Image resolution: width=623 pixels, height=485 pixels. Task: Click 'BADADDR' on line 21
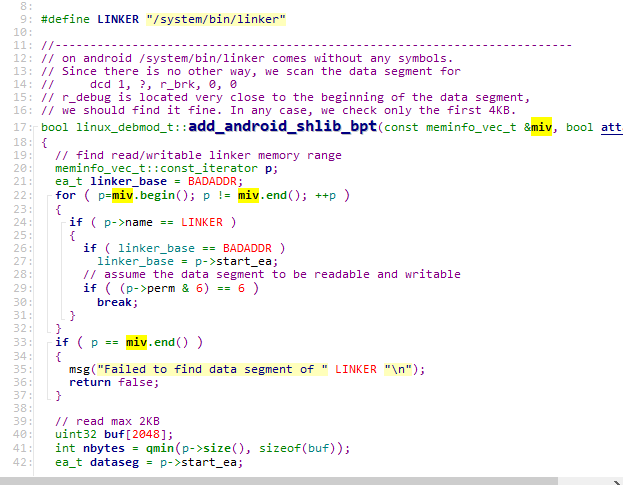212,182
